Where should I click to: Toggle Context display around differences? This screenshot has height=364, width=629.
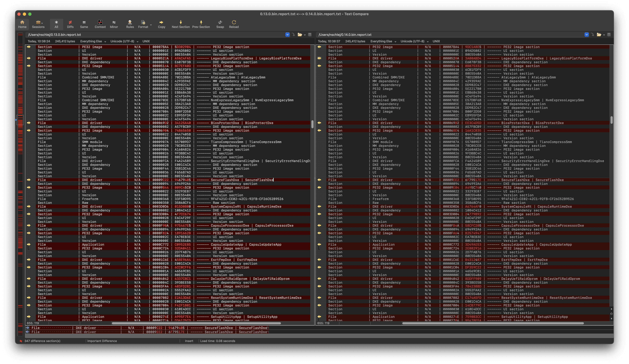pos(100,24)
